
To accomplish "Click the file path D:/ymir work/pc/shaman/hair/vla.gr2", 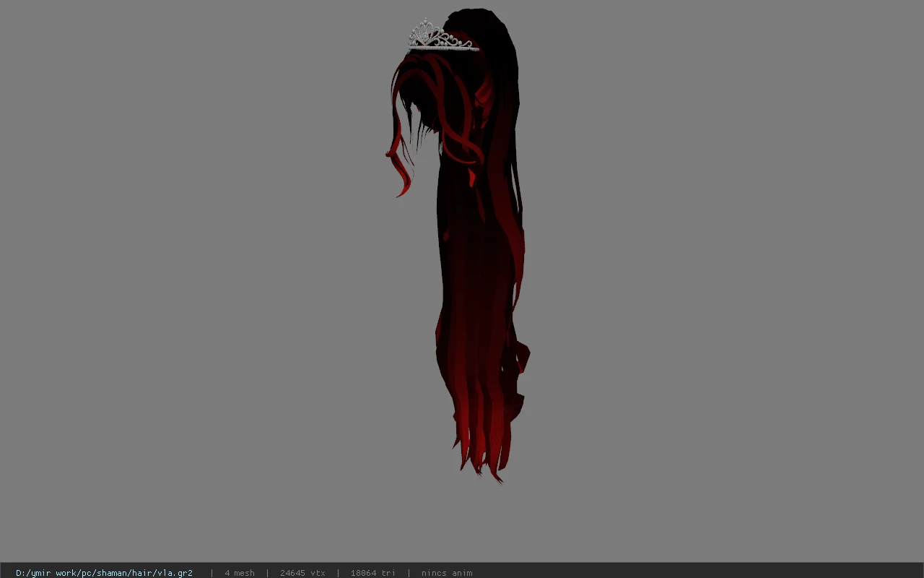I will [104, 573].
